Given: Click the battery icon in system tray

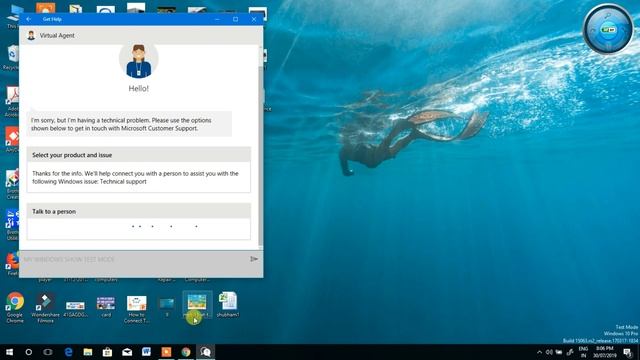Looking at the screenshot, I should coord(559,352).
